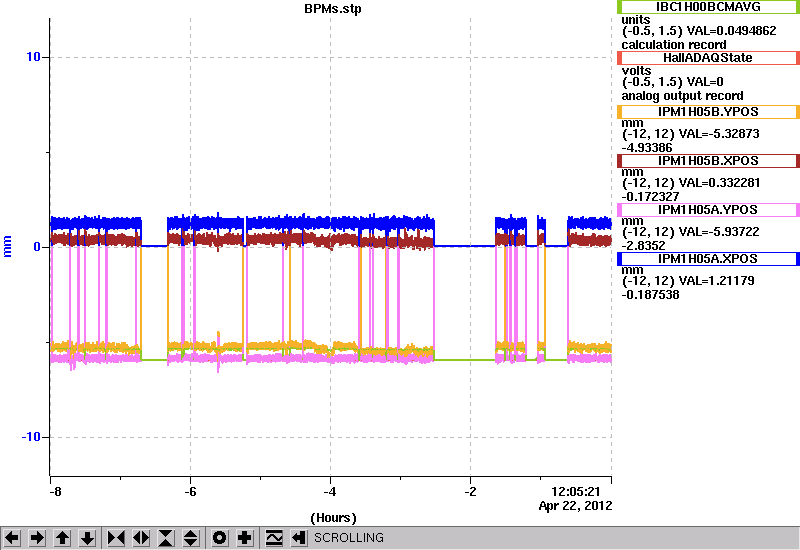Image resolution: width=800 pixels, height=550 pixels.
Task: Click the -4 tick label on time axis
Action: [x=330, y=492]
